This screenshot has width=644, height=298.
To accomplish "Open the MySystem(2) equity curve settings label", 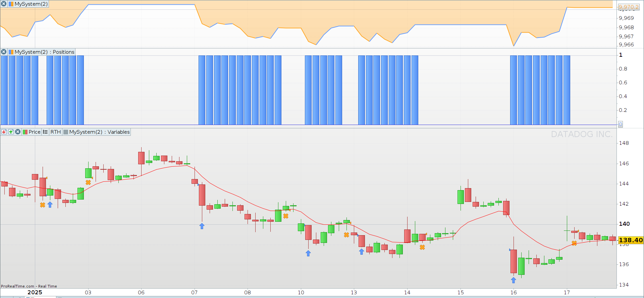I will click(x=31, y=4).
